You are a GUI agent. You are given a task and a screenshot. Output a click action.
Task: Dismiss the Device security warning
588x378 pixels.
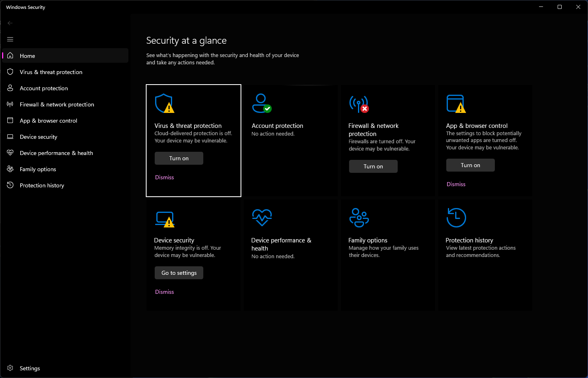click(x=164, y=292)
